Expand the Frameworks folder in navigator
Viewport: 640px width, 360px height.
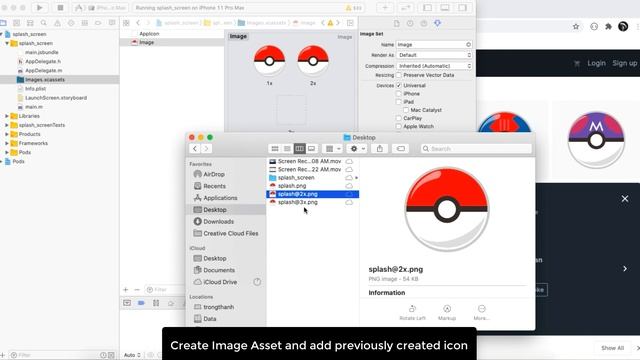(x=7, y=143)
